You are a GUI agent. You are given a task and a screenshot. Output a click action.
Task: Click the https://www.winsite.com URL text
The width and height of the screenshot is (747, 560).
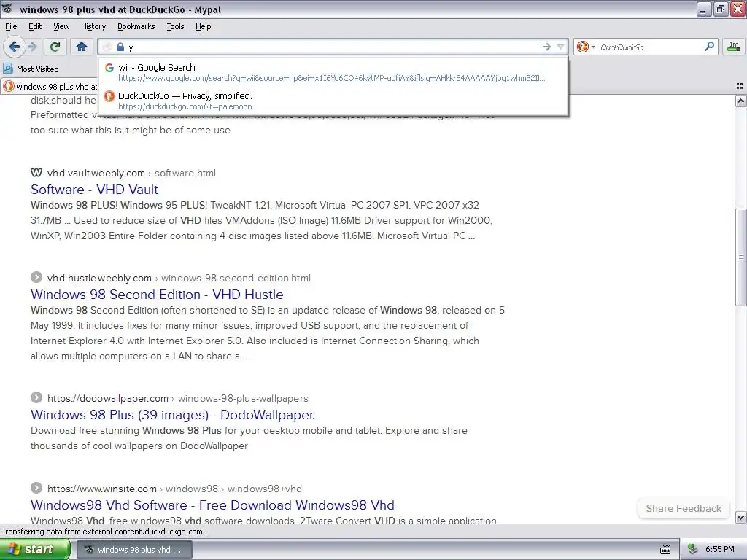[x=102, y=489]
